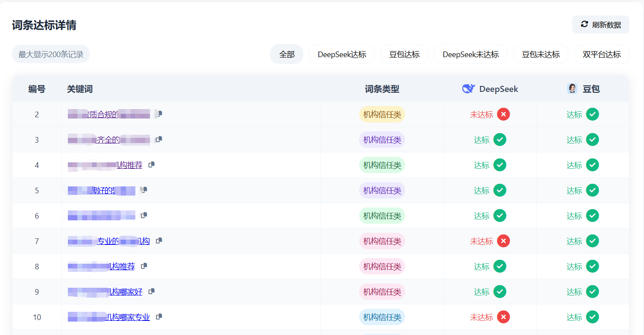Click the 机构信任类 tag in row 6
The width and height of the screenshot is (644, 335).
(382, 216)
